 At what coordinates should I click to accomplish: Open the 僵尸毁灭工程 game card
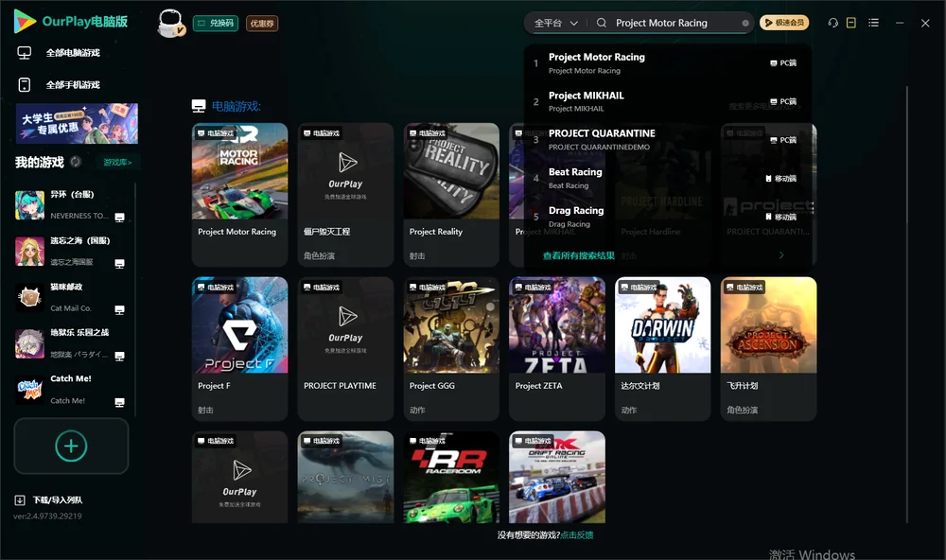tap(345, 194)
